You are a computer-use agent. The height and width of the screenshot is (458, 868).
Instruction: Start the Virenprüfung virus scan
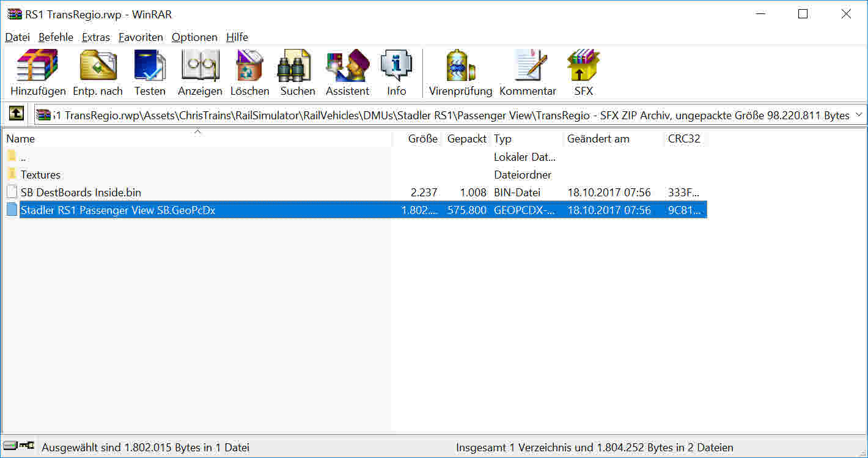[x=460, y=65]
